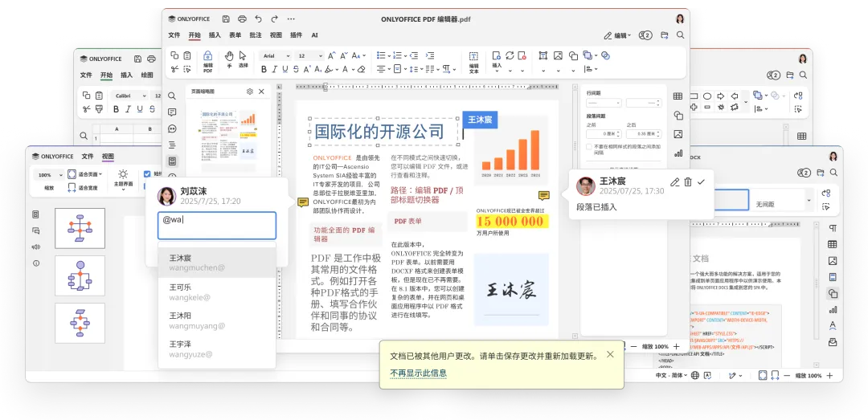Viewport: 868px width, 420px height.
Task: Click the yellow comment marker beside 15 000 000
Action: (543, 195)
